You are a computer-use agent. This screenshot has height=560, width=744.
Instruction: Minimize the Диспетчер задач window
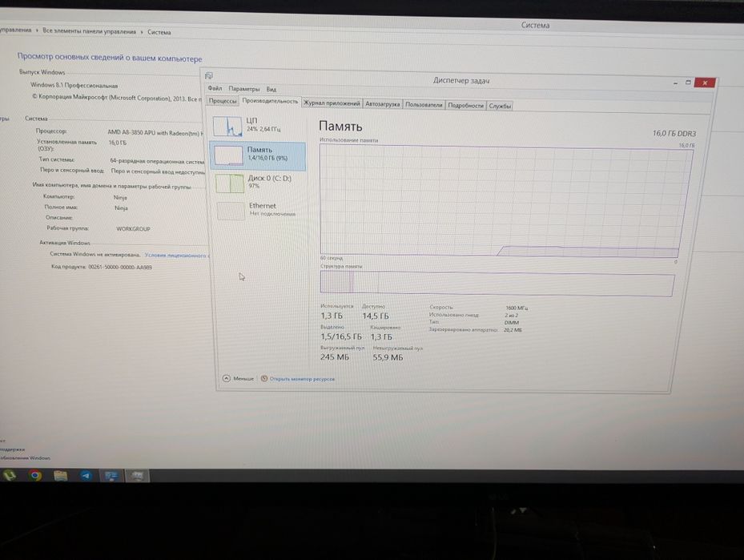(675, 83)
